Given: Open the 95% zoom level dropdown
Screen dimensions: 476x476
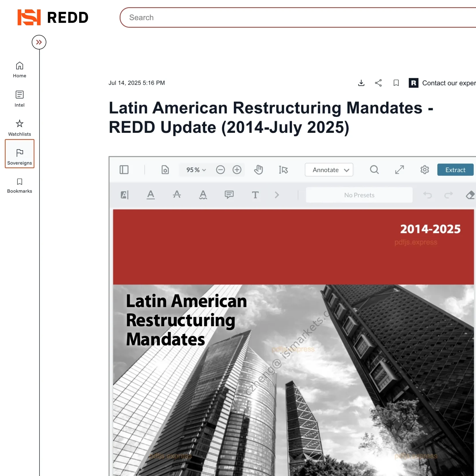Looking at the screenshot, I should pos(196,170).
